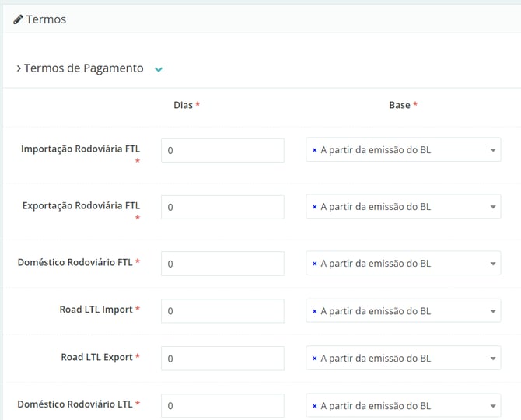
Task: Focus the Road LTL Export days field
Action: click(222, 359)
